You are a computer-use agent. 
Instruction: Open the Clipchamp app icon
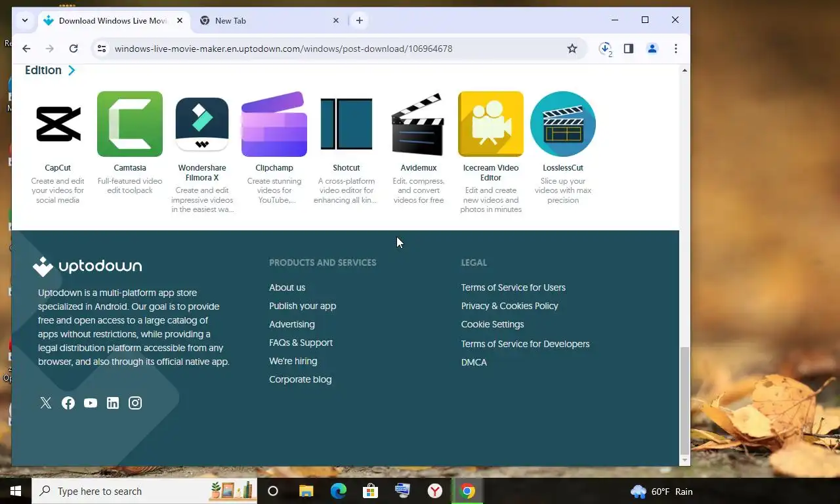click(x=274, y=124)
